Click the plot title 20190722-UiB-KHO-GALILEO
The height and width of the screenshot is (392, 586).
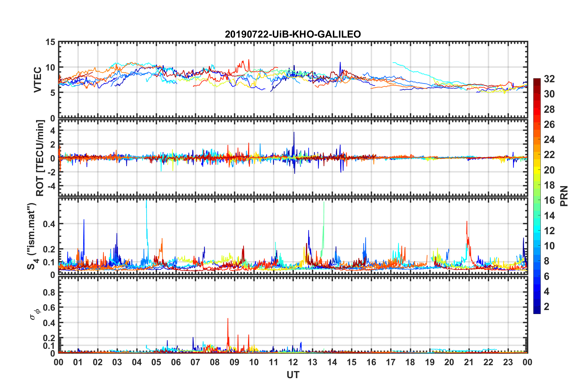coord(293,34)
